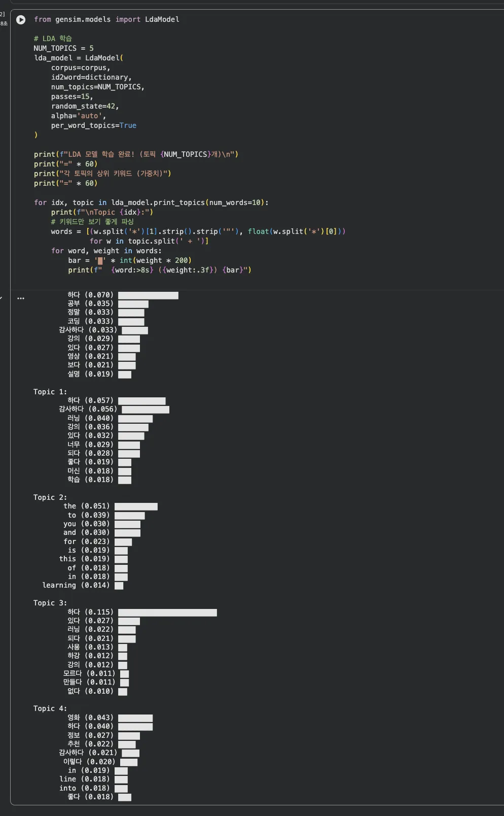Click the '# 키워드만 보기 좋게 파싱' comment

(x=92, y=222)
